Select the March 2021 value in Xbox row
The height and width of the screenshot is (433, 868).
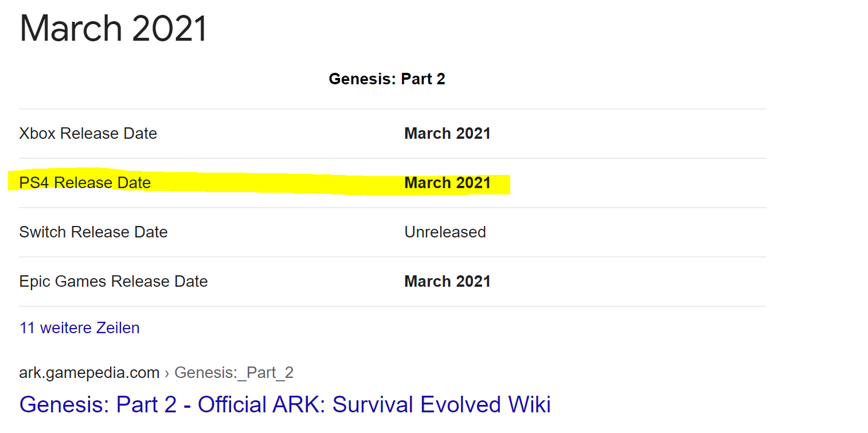click(x=447, y=134)
